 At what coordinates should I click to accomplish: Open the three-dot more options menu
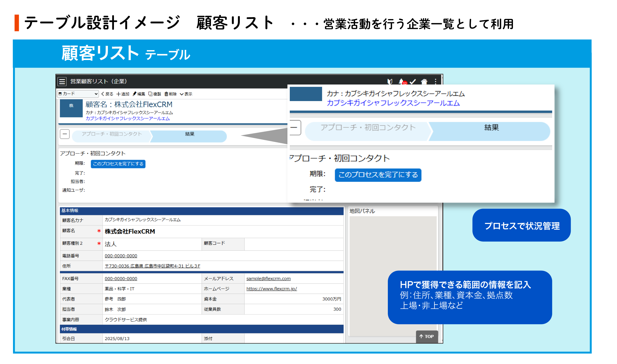(436, 82)
